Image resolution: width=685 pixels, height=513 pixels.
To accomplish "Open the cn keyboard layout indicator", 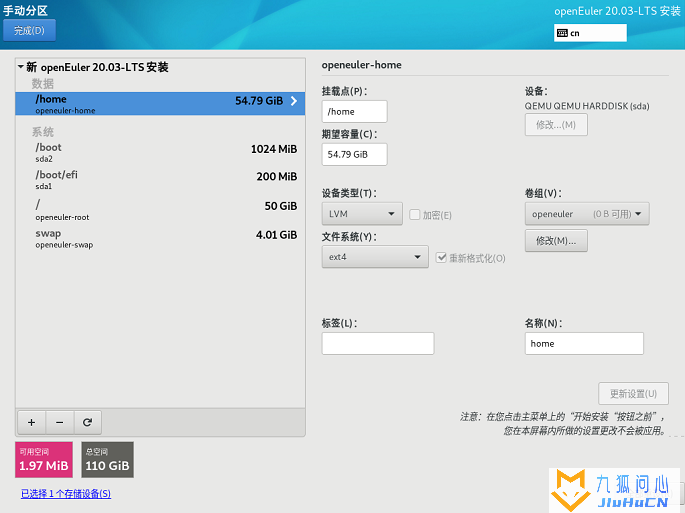I will [590, 33].
